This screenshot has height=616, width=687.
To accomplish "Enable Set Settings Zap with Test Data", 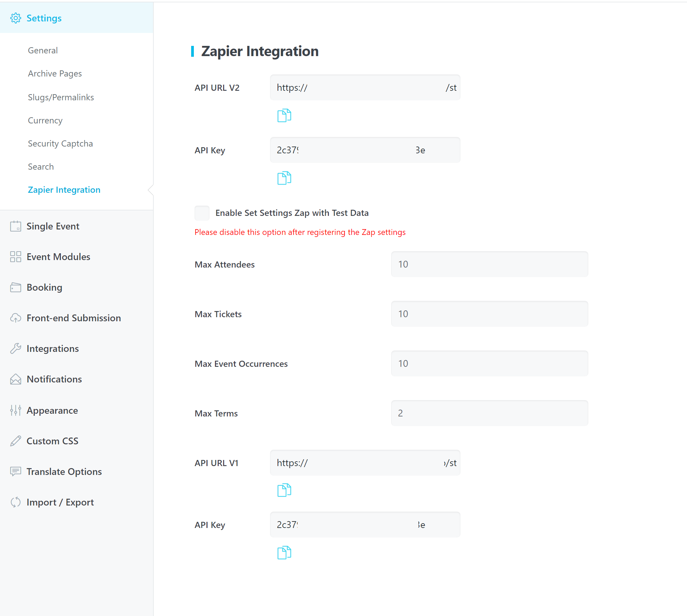I will point(202,213).
